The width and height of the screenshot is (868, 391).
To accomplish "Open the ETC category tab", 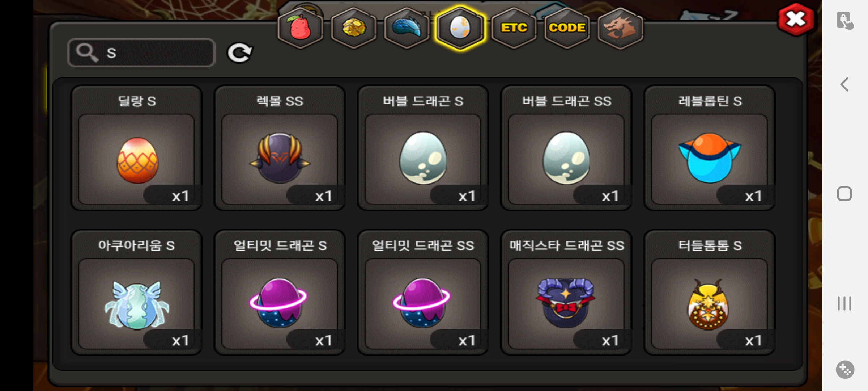I will coord(514,28).
